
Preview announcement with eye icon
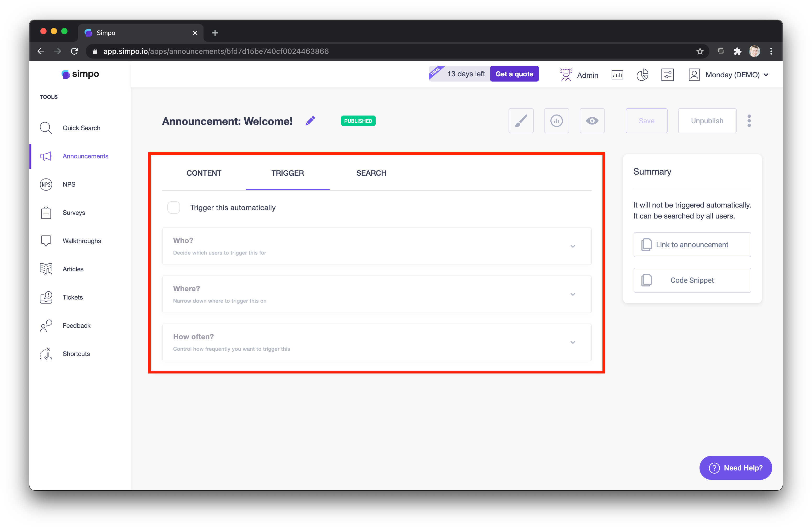(x=592, y=121)
